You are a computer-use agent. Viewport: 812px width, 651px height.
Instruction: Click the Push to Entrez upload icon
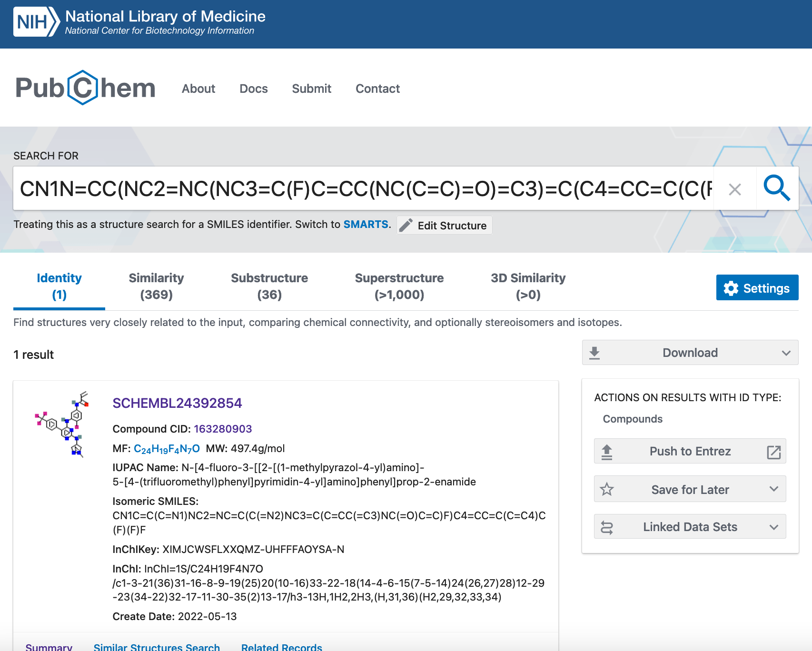[x=607, y=452]
